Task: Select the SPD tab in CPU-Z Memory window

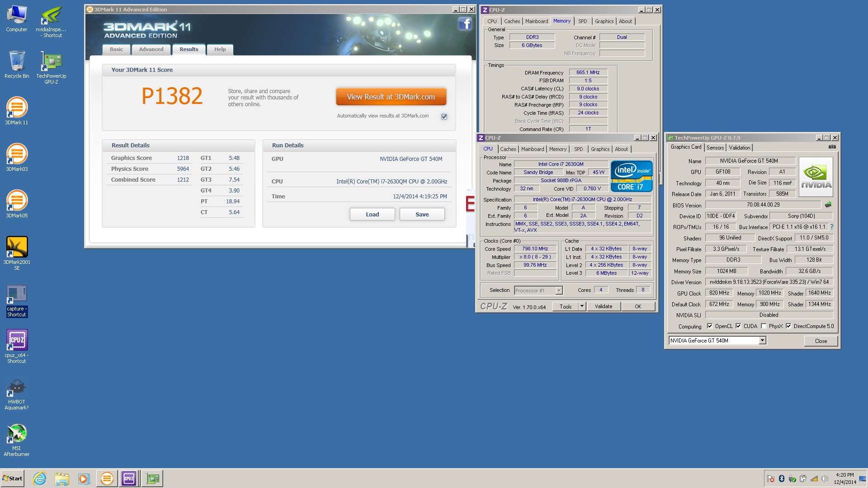Action: [x=582, y=21]
